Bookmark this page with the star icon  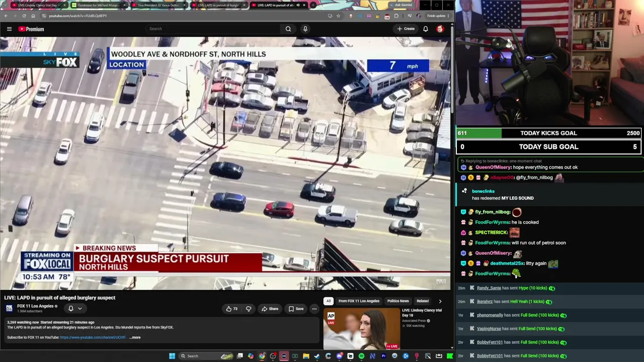click(338, 16)
